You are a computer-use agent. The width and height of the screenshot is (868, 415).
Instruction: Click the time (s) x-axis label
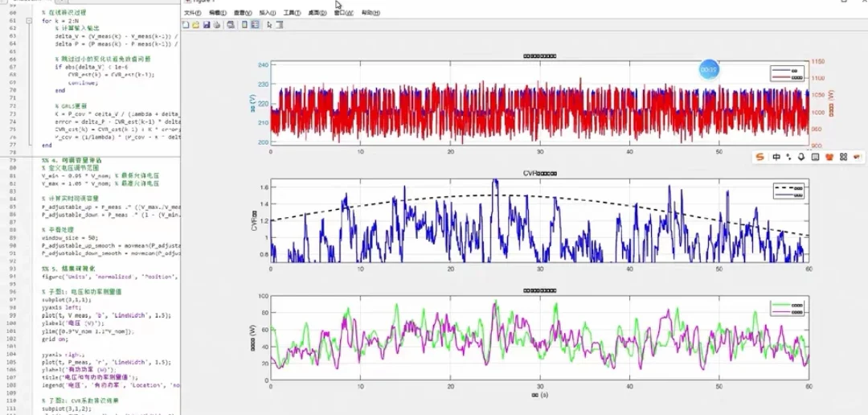539,395
